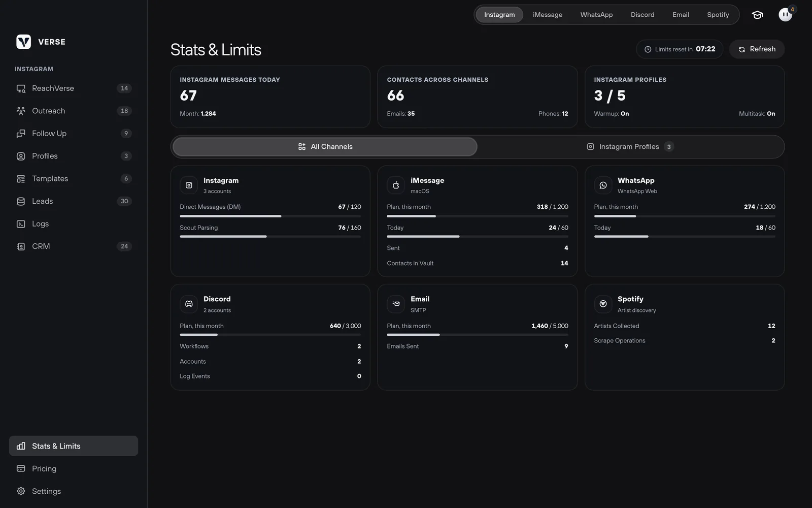Click the Email Plan, this month progress bar

478,335
